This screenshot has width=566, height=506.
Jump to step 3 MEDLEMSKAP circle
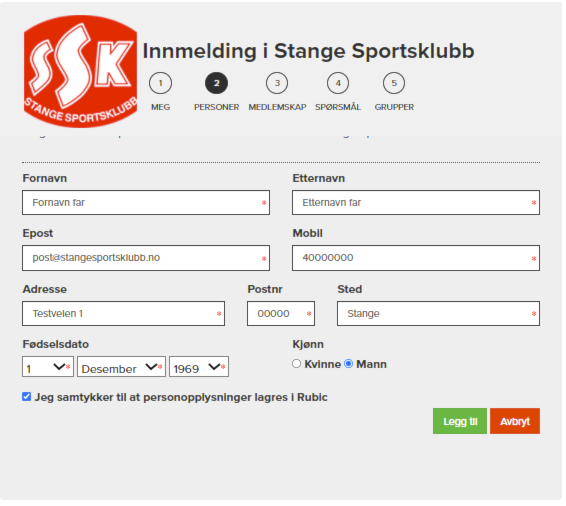point(277,83)
